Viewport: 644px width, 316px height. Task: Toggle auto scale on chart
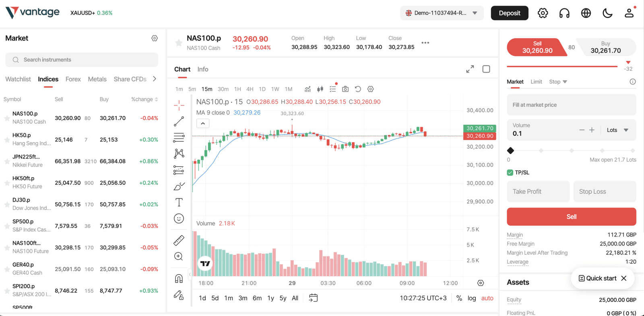487,298
